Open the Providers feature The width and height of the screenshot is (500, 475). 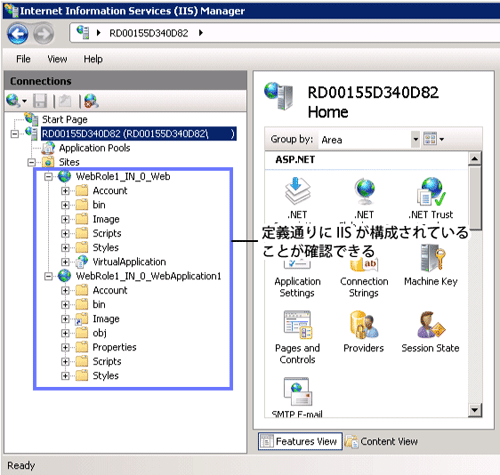pos(364,332)
